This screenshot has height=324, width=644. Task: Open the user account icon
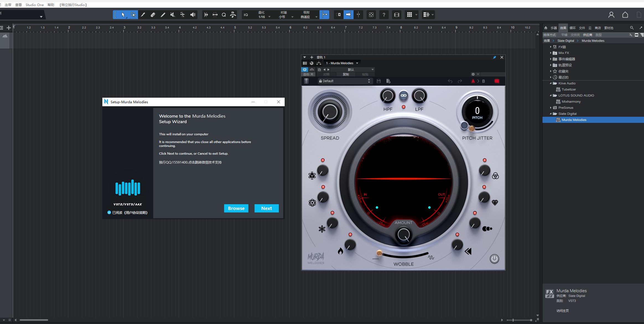point(611,15)
